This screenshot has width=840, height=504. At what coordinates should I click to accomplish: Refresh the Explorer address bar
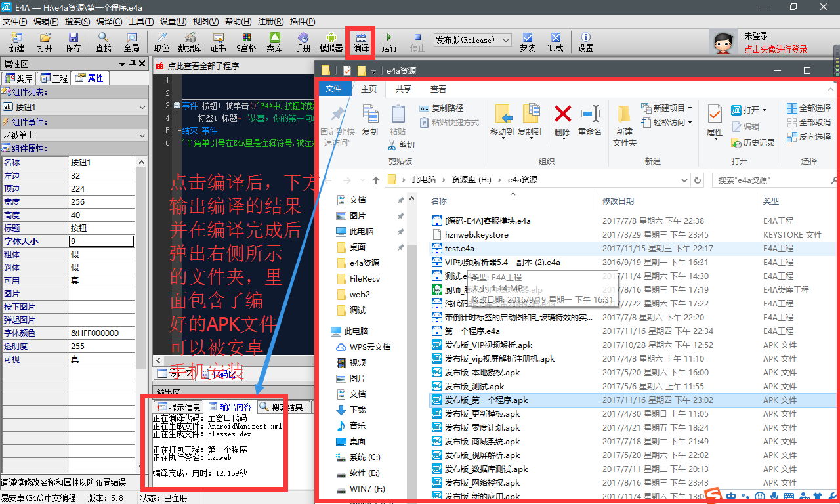click(698, 180)
